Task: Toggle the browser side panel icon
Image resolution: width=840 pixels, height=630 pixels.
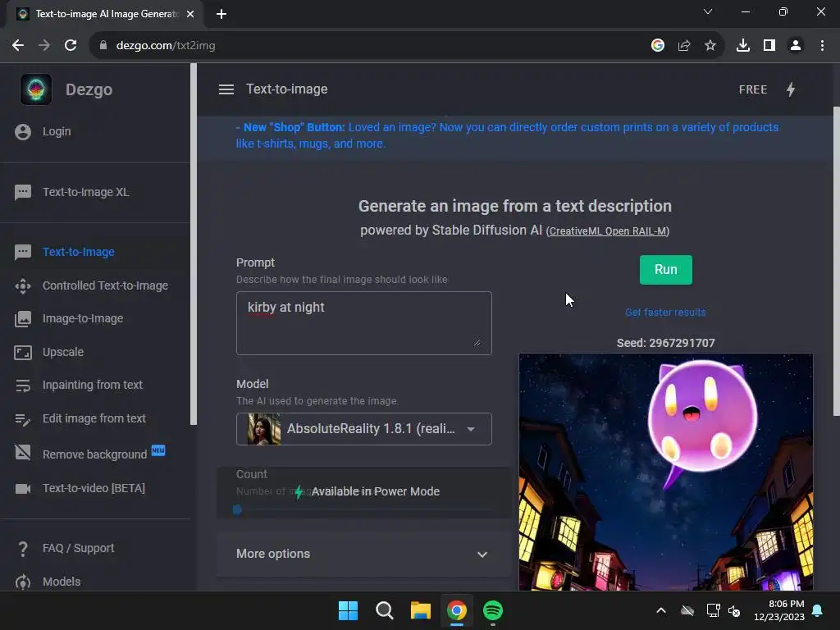Action: coord(769,46)
